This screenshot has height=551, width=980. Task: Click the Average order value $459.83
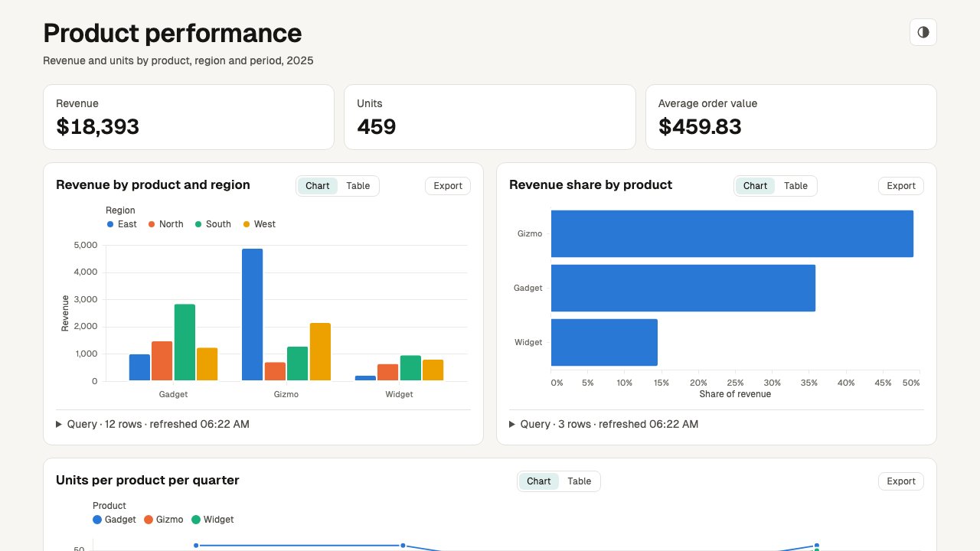700,126
